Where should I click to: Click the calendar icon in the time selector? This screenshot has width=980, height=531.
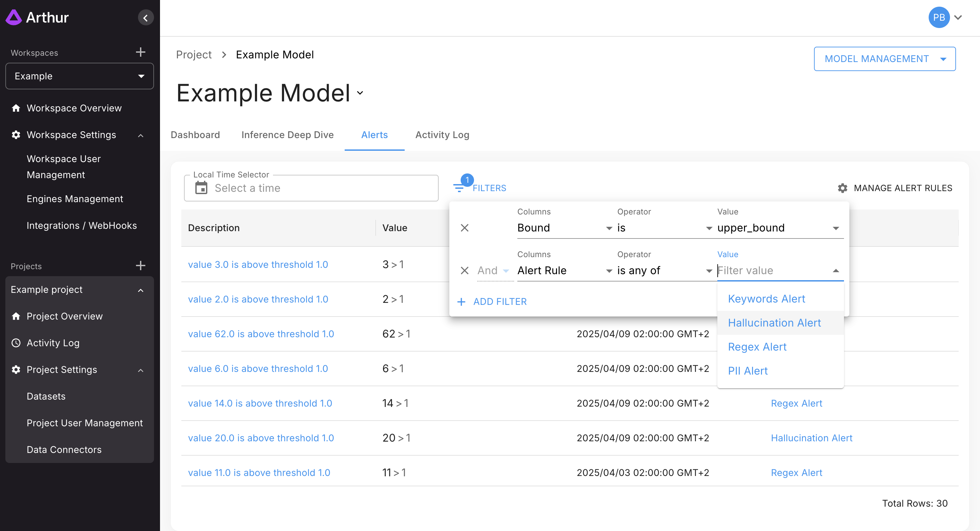click(x=201, y=188)
